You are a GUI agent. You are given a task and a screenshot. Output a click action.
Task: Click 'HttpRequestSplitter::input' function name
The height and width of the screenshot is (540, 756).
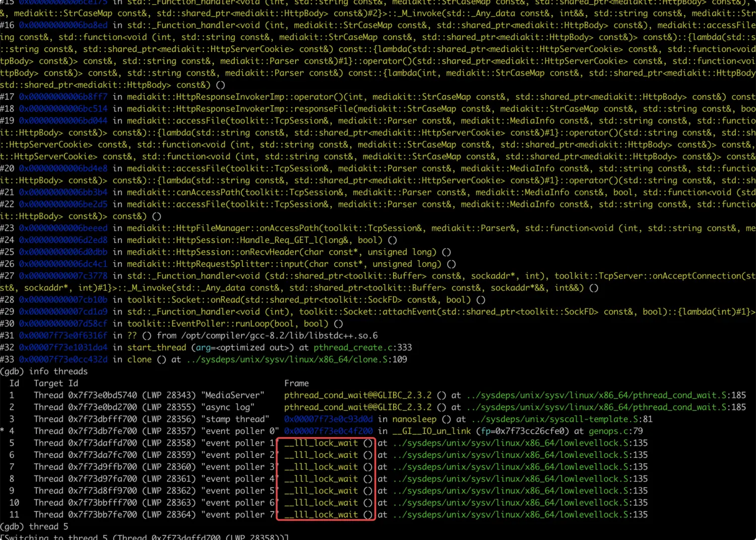click(x=240, y=264)
